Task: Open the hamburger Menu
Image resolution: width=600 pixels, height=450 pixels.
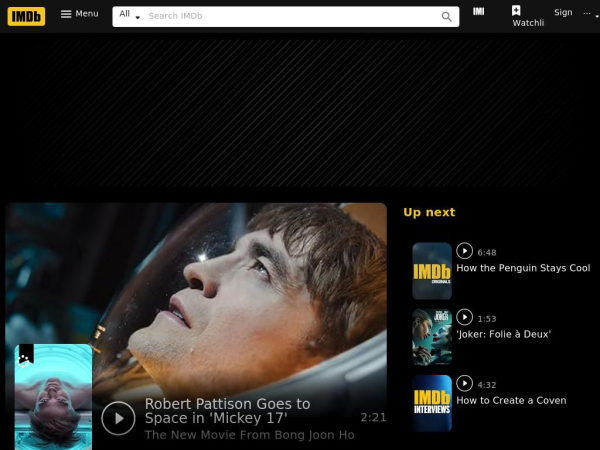Action: pos(80,14)
